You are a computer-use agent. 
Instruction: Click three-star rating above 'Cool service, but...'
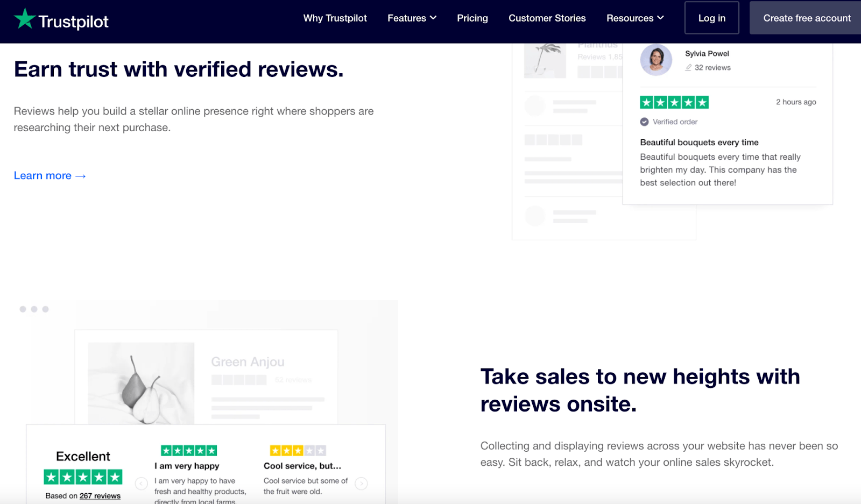point(298,451)
